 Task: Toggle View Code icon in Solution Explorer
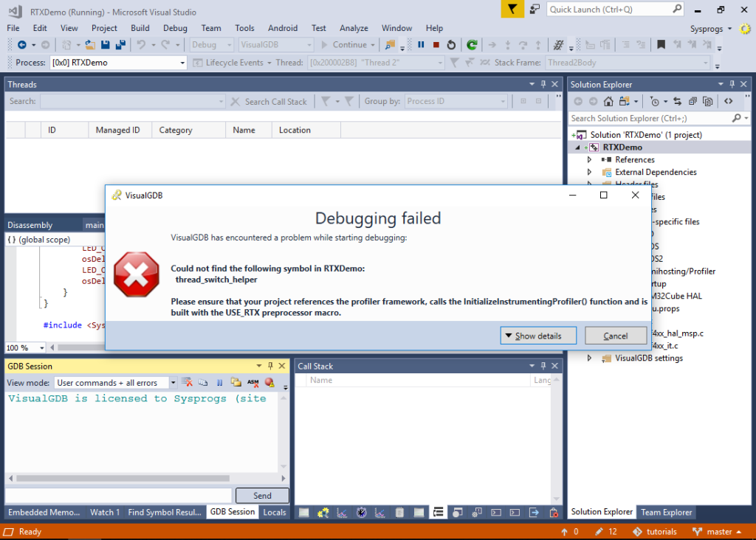(728, 101)
